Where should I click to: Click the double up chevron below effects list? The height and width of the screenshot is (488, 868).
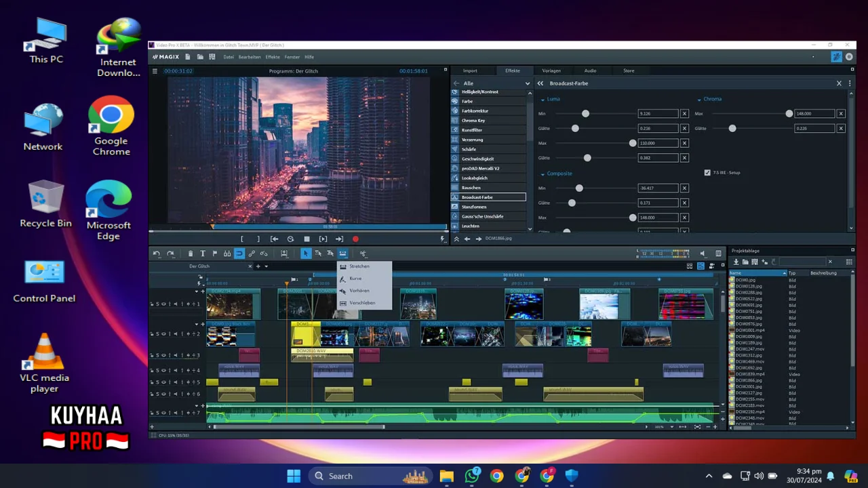tap(456, 239)
